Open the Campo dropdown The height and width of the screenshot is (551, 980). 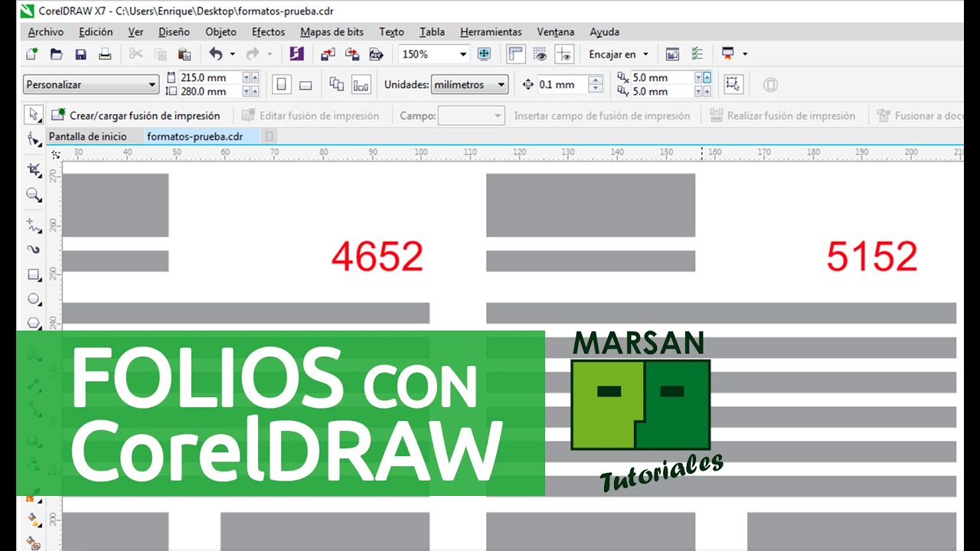pyautogui.click(x=471, y=116)
